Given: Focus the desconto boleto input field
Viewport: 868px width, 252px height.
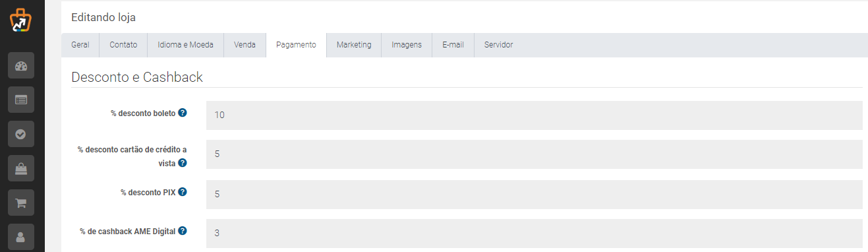Looking at the screenshot, I should coord(535,115).
